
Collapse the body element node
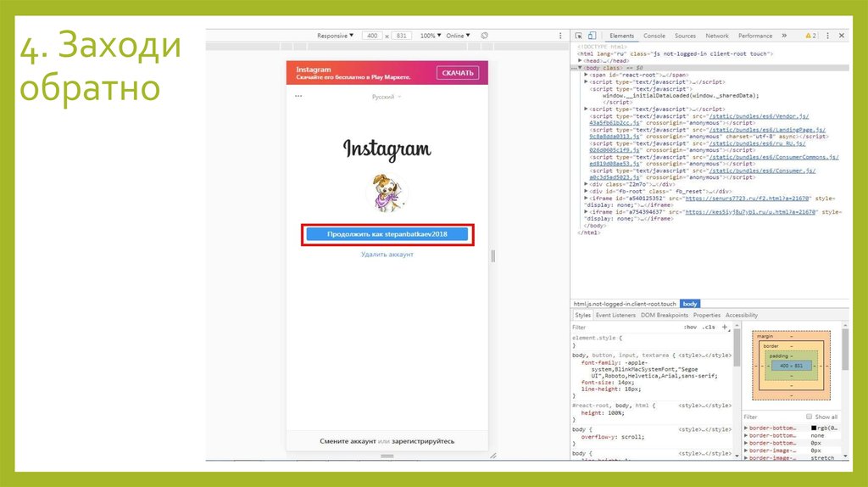pyautogui.click(x=580, y=68)
